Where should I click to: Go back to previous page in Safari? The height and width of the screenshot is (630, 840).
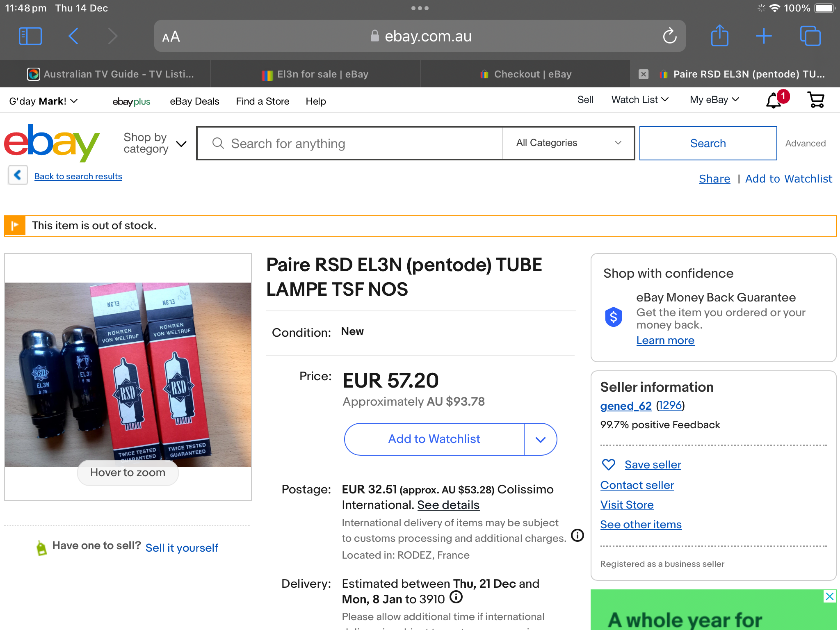pyautogui.click(x=73, y=36)
